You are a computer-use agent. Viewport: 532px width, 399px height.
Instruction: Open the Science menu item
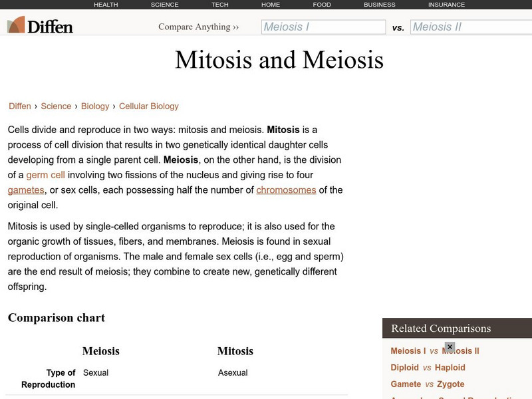click(x=164, y=5)
